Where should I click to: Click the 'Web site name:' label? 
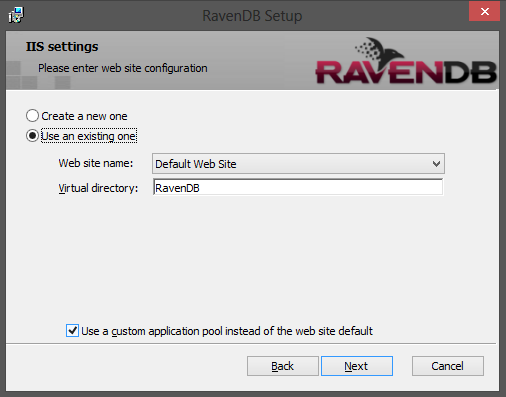[96, 163]
